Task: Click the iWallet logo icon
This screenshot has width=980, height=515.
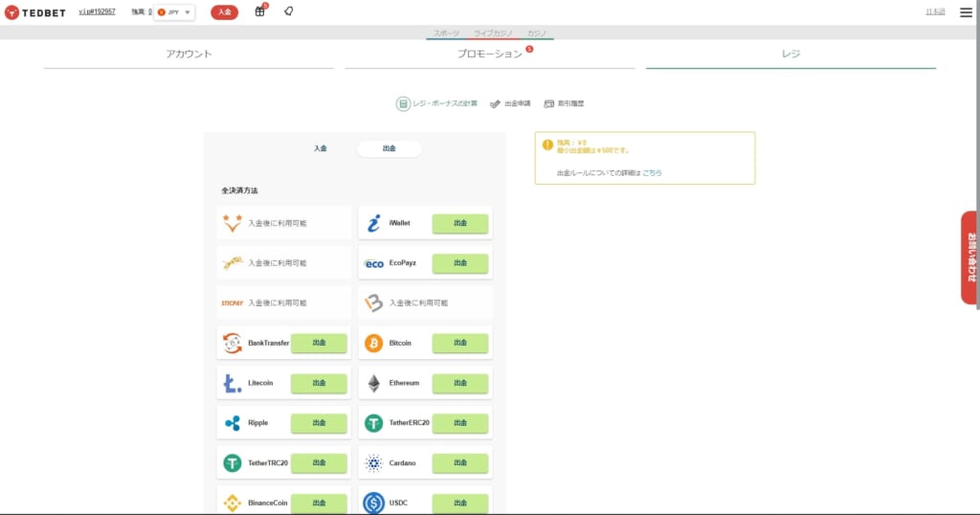Action: tap(374, 223)
